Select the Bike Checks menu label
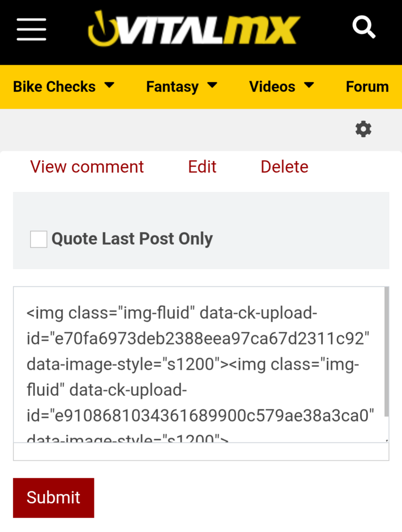Viewport: 402px width, 532px height. [x=54, y=87]
